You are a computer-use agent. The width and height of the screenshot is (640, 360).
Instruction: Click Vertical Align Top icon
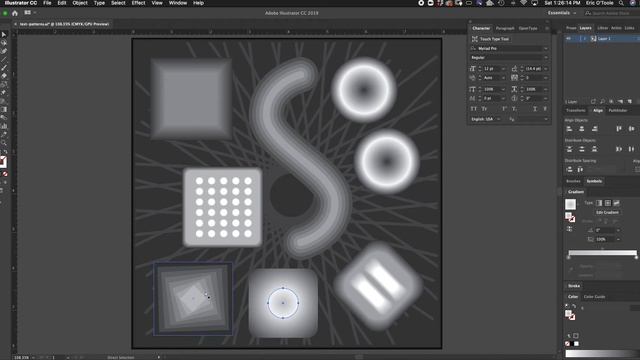pyautogui.click(x=619, y=129)
